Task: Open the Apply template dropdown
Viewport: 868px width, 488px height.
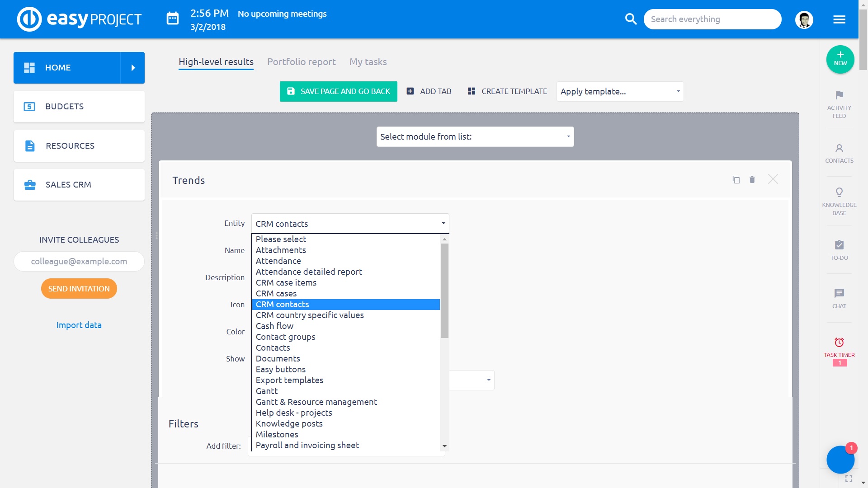Action: point(620,91)
